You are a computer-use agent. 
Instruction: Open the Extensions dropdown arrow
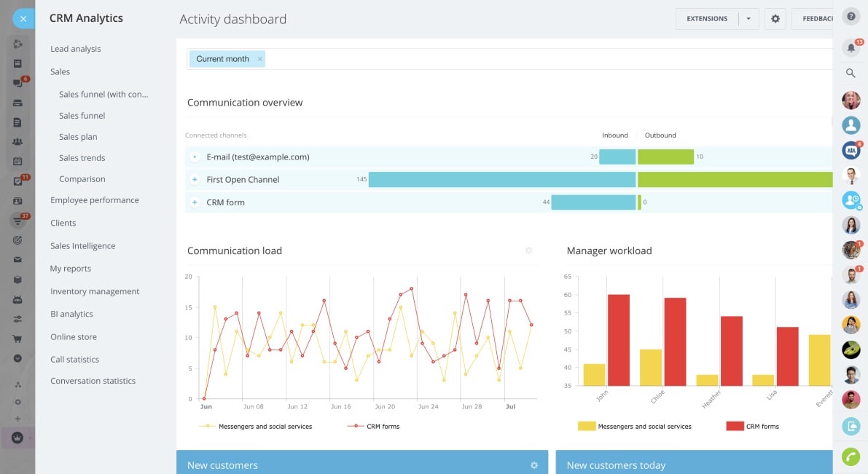click(x=748, y=19)
